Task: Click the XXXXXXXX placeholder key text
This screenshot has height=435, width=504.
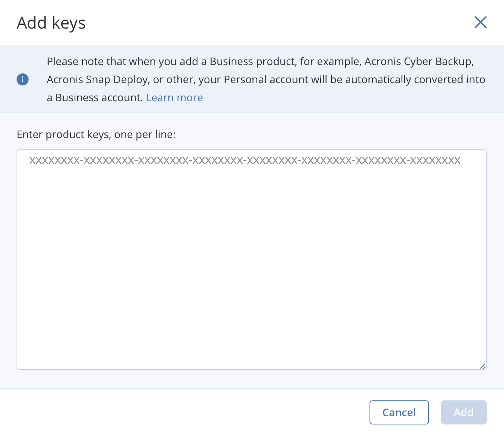Action: click(x=245, y=161)
